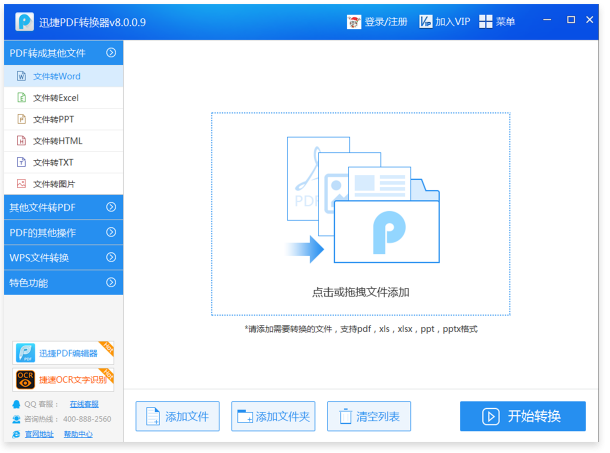Minimize the converter window
This screenshot has width=610, height=453.
547,19
